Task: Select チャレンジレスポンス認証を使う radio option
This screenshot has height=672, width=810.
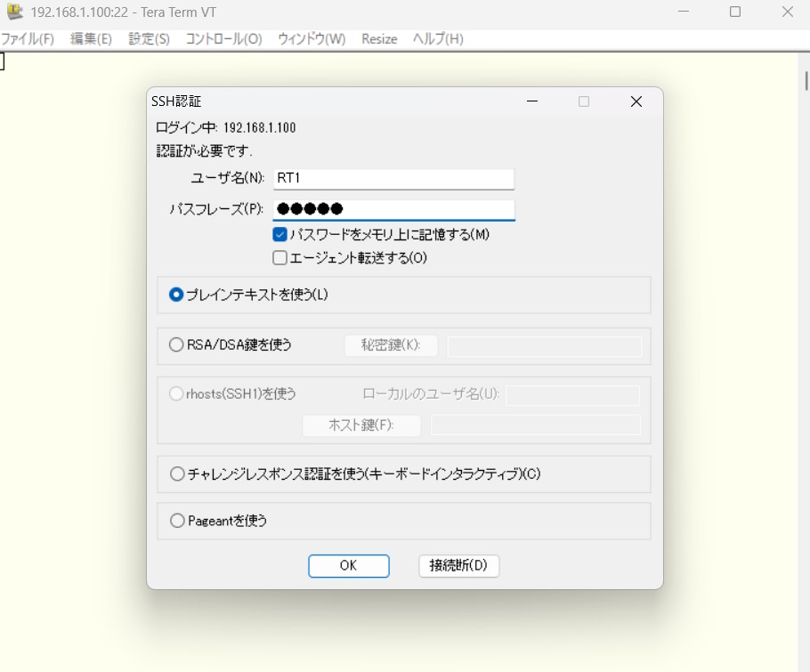Action: 176,474
